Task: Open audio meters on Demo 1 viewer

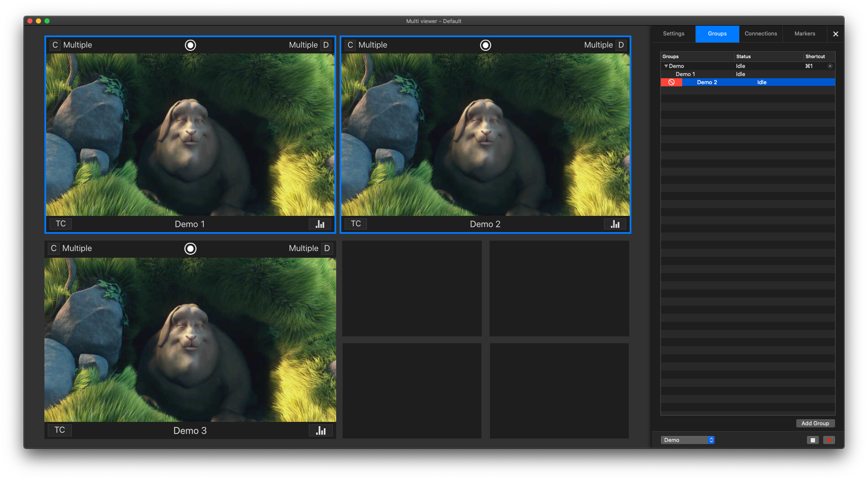Action: [320, 224]
